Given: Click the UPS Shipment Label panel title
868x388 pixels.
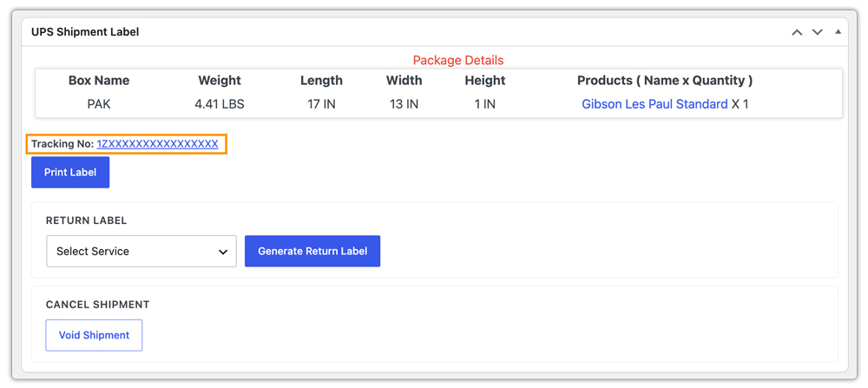Looking at the screenshot, I should pos(85,32).
